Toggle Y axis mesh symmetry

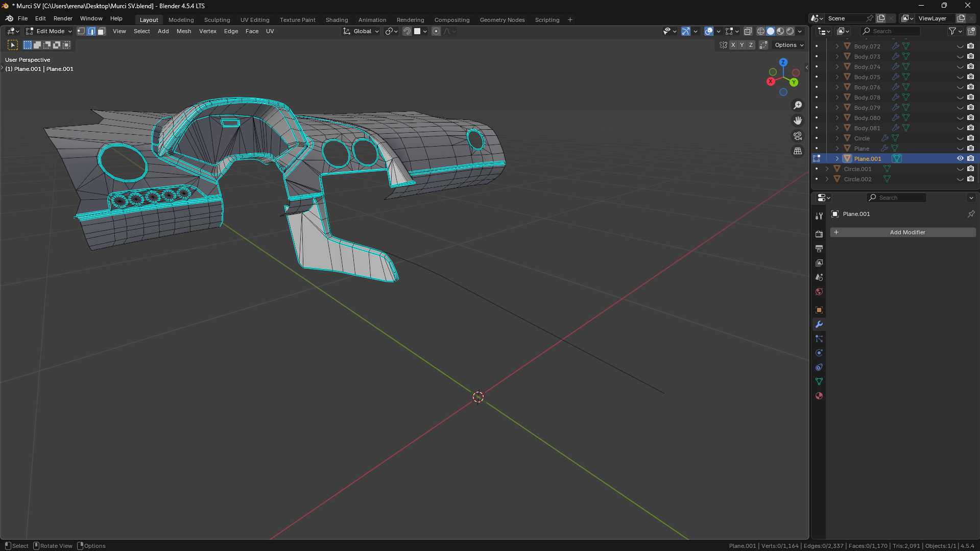[x=742, y=45]
